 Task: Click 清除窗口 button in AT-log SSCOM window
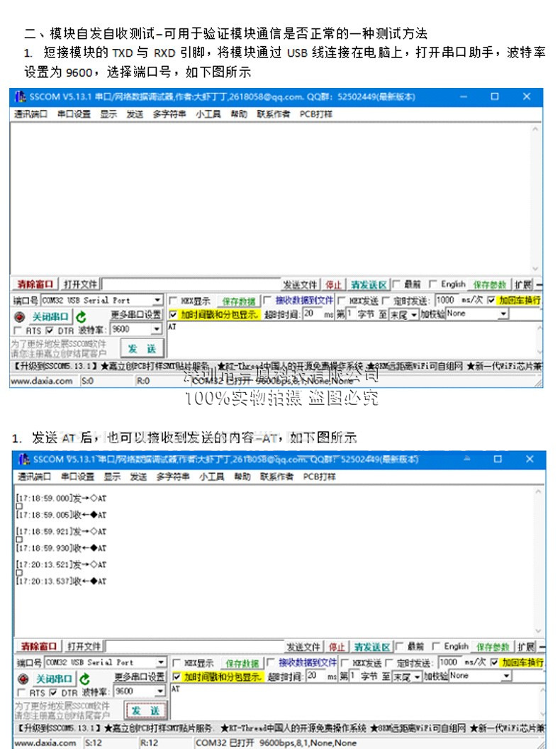click(39, 646)
